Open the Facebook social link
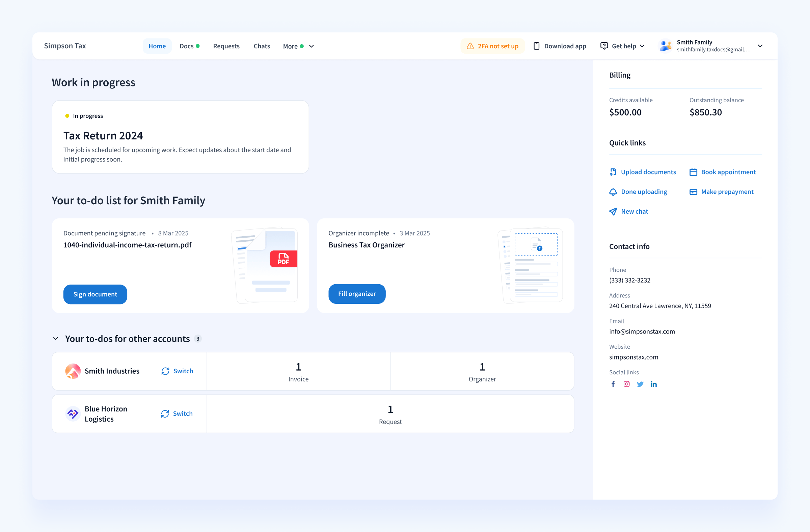 [613, 384]
